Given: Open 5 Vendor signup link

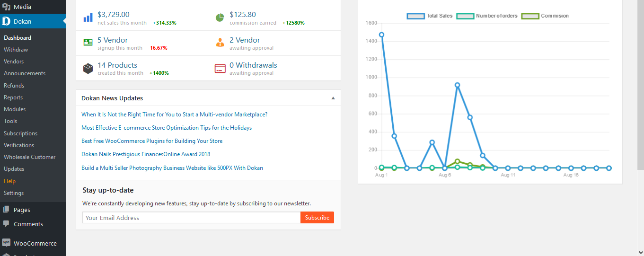Looking at the screenshot, I should (113, 40).
